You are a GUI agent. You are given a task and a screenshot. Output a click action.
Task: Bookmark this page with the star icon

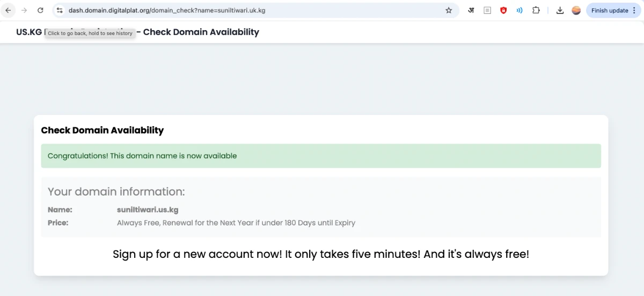449,10
